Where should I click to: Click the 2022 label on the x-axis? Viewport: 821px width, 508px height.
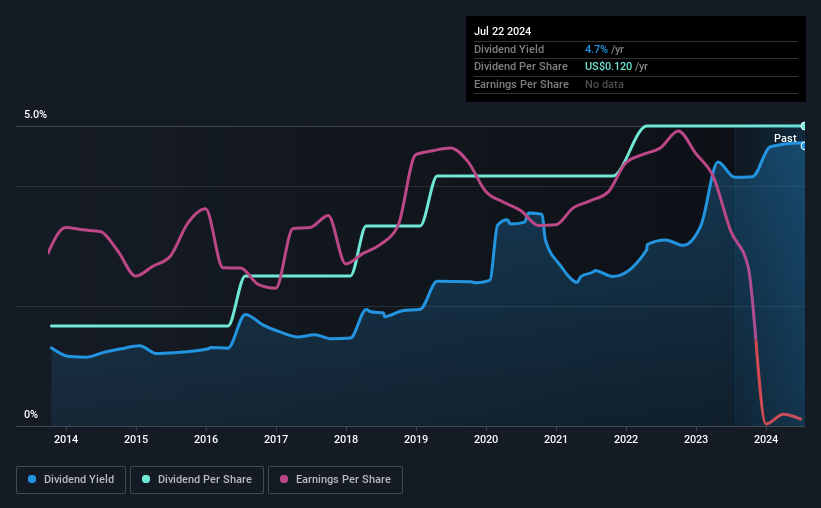tap(626, 439)
